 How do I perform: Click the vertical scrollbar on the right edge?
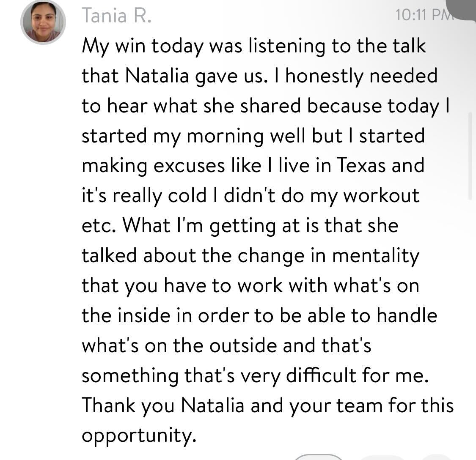tap(470, 156)
